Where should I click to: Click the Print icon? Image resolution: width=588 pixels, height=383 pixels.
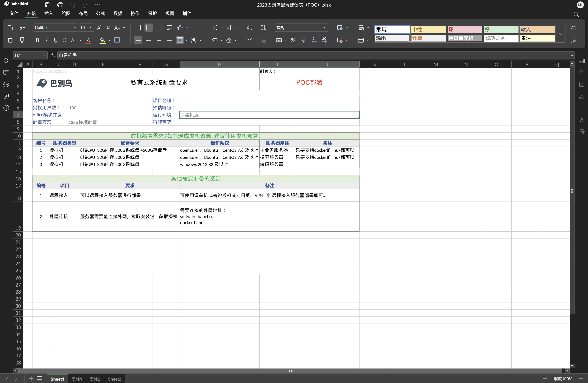pyautogui.click(x=60, y=5)
